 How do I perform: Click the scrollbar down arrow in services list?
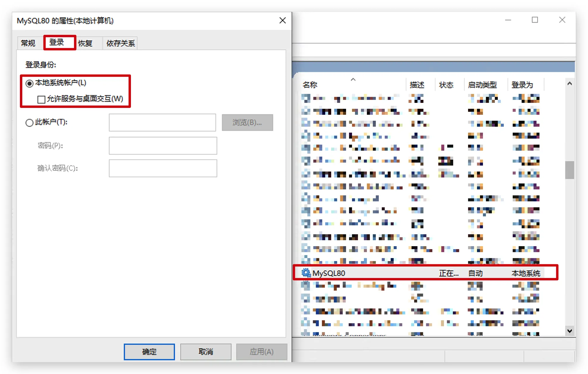[569, 331]
